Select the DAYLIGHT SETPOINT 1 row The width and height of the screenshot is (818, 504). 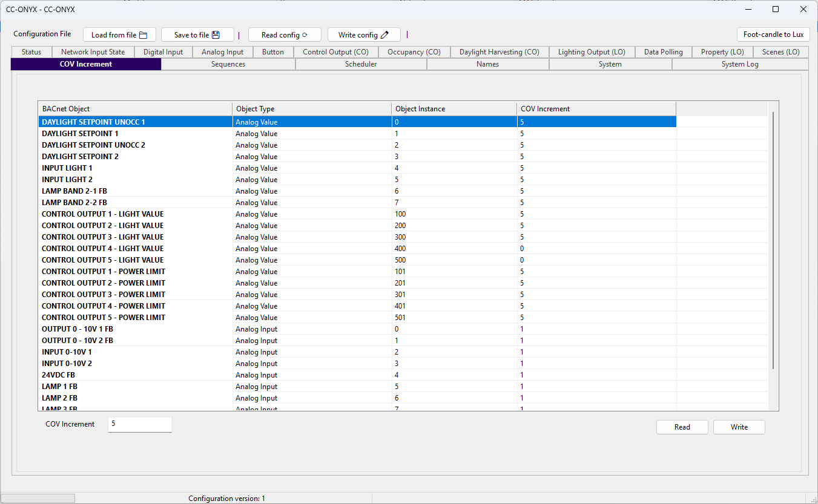pyautogui.click(x=357, y=134)
